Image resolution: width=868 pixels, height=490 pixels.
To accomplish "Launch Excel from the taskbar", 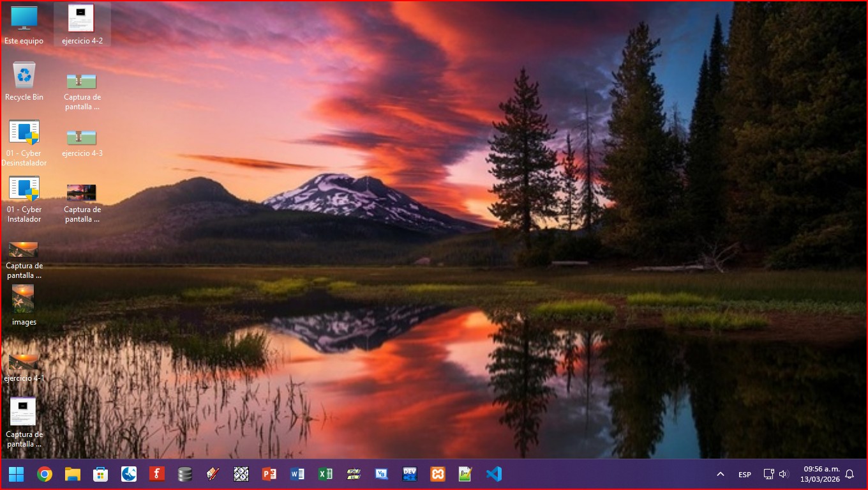I will coord(325,474).
